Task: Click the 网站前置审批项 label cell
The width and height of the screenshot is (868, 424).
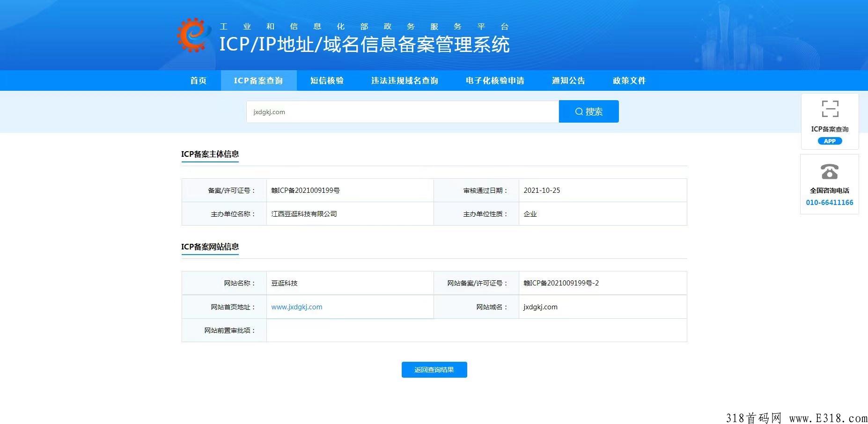Action: (224, 330)
